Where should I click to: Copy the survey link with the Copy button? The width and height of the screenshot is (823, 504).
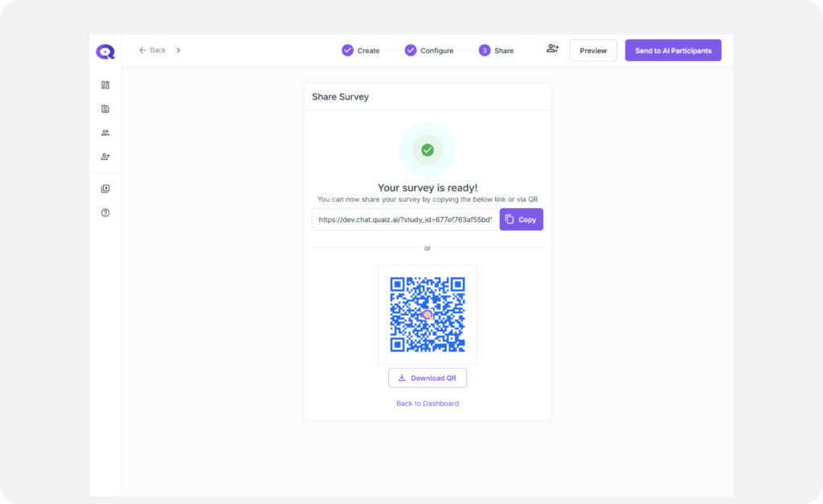[x=521, y=219]
